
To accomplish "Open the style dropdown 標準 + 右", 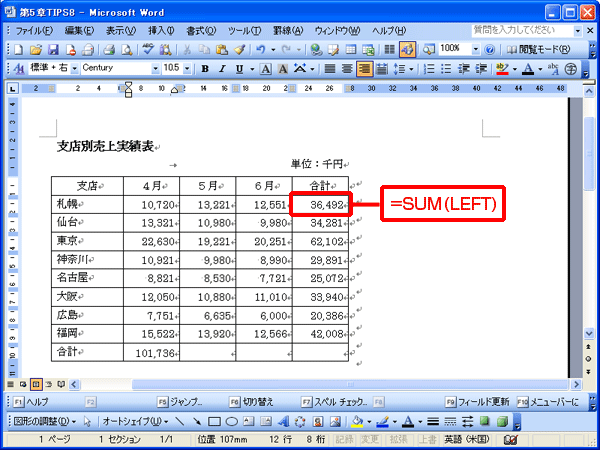I will pos(75,69).
